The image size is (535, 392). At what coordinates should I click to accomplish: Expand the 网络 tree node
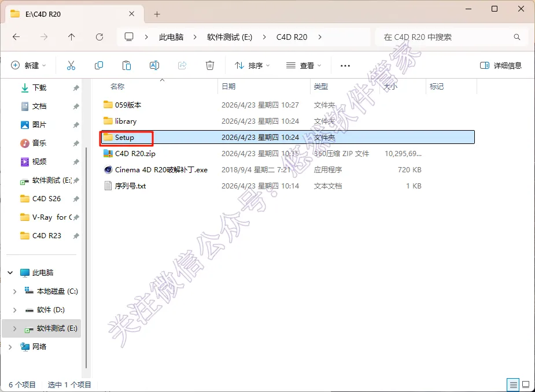[10, 347]
